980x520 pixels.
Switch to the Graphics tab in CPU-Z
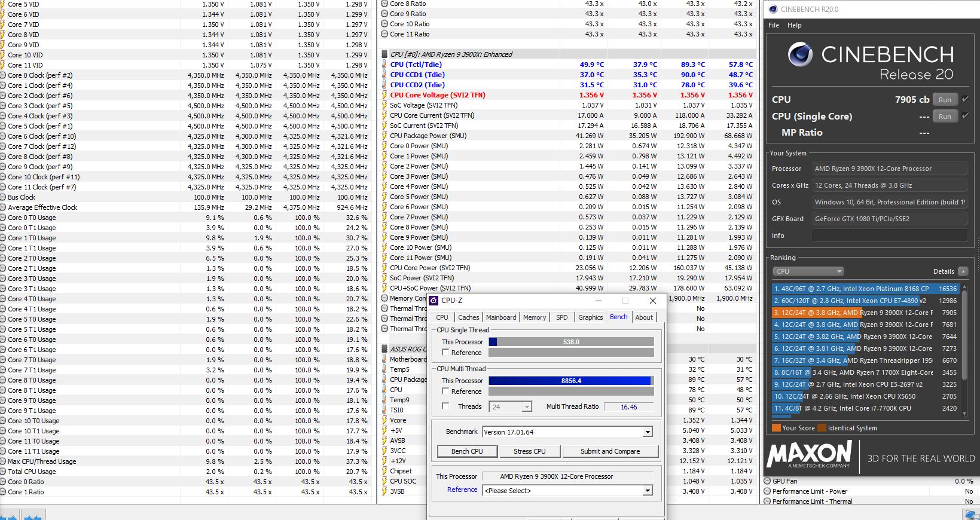point(591,317)
